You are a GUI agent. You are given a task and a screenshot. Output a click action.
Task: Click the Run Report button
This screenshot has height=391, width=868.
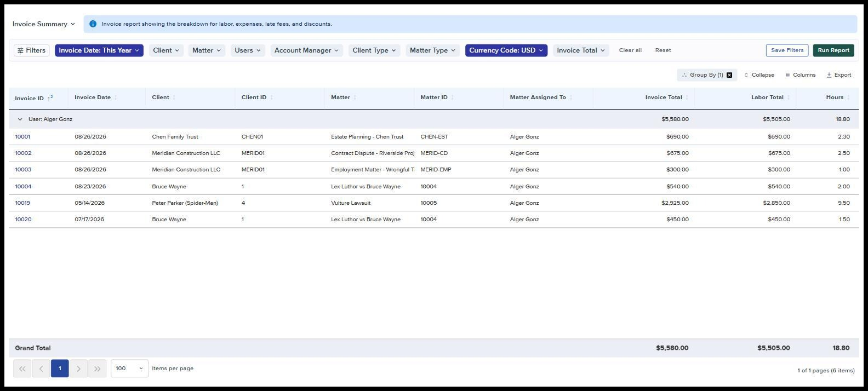pyautogui.click(x=833, y=50)
